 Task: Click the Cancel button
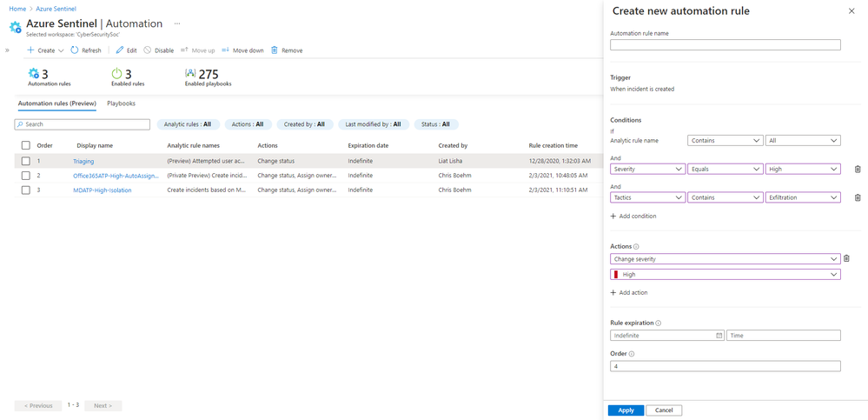(x=664, y=410)
